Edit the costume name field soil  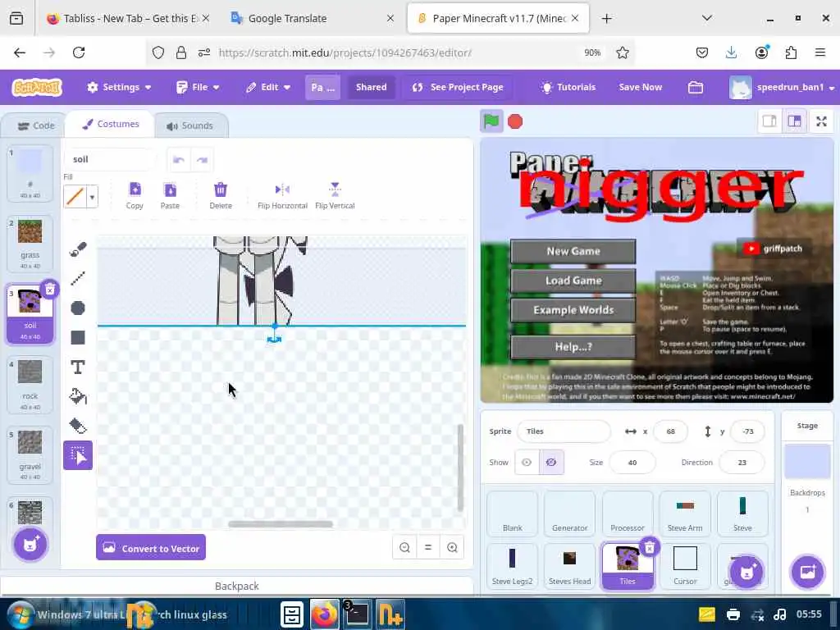point(110,160)
